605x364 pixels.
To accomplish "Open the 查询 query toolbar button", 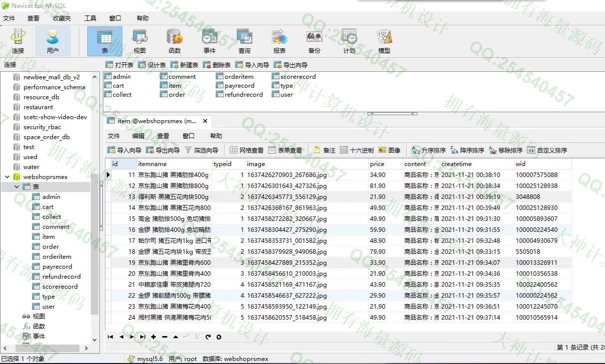I will click(x=245, y=41).
